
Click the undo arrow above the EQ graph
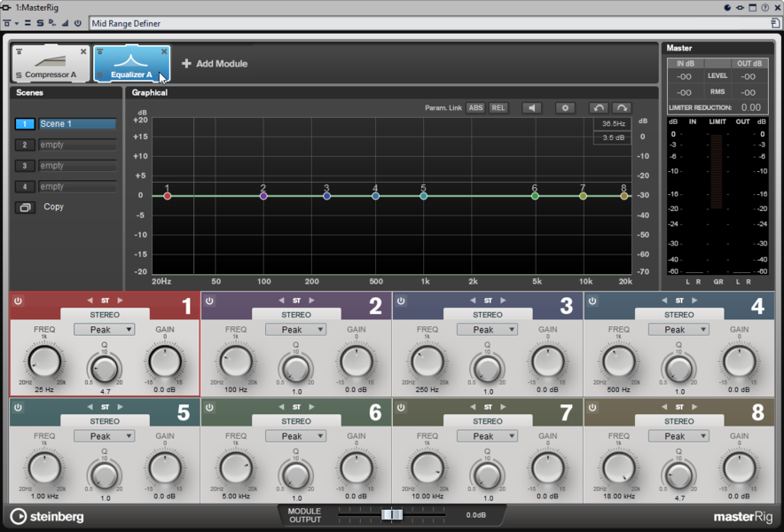coord(599,108)
